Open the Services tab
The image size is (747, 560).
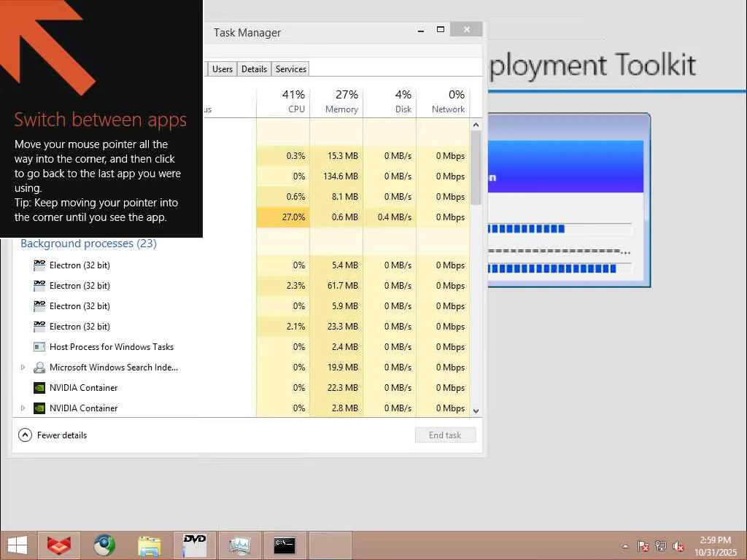click(x=290, y=69)
